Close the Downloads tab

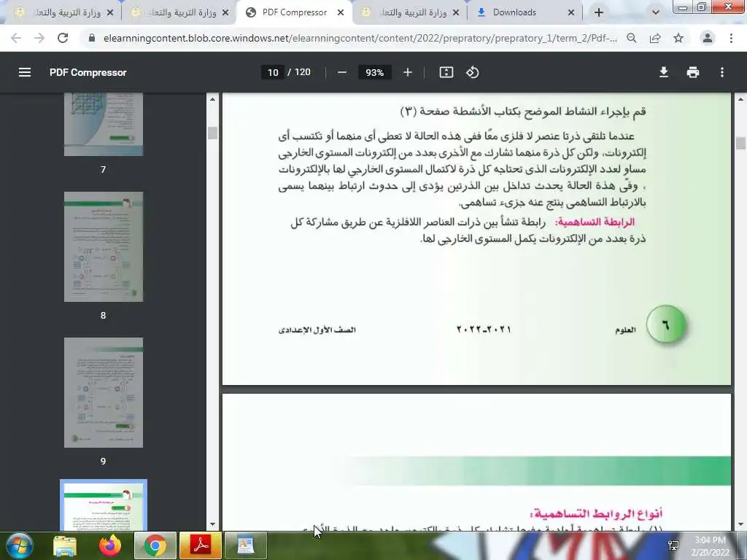(x=571, y=13)
